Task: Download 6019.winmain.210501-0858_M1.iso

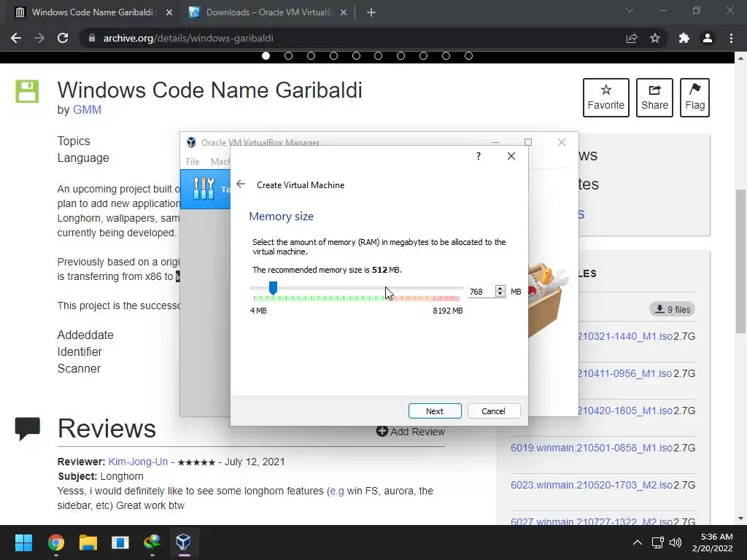Action: pyautogui.click(x=592, y=448)
